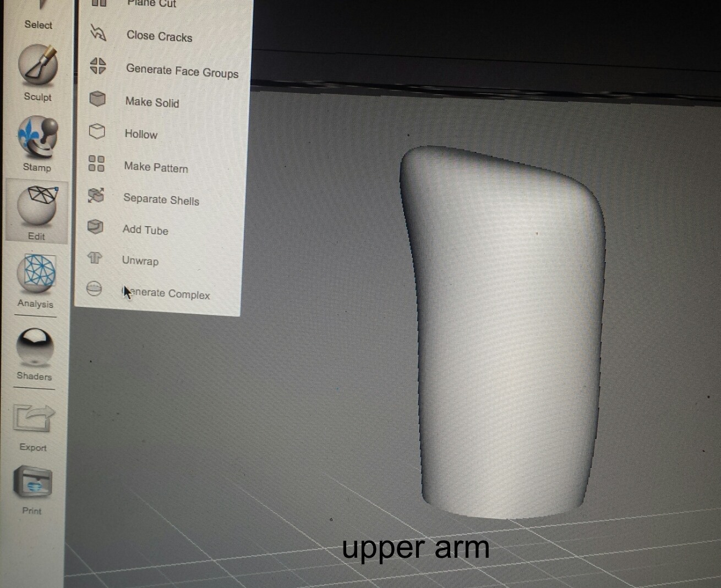Click the Select tool label
This screenshot has height=588, width=721.
[x=38, y=25]
